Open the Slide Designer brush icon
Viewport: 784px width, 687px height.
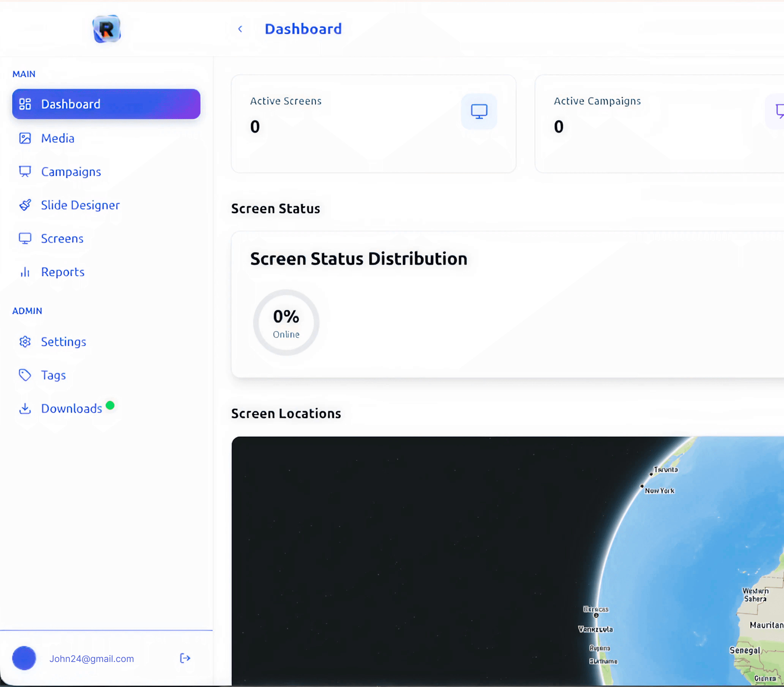(x=25, y=205)
